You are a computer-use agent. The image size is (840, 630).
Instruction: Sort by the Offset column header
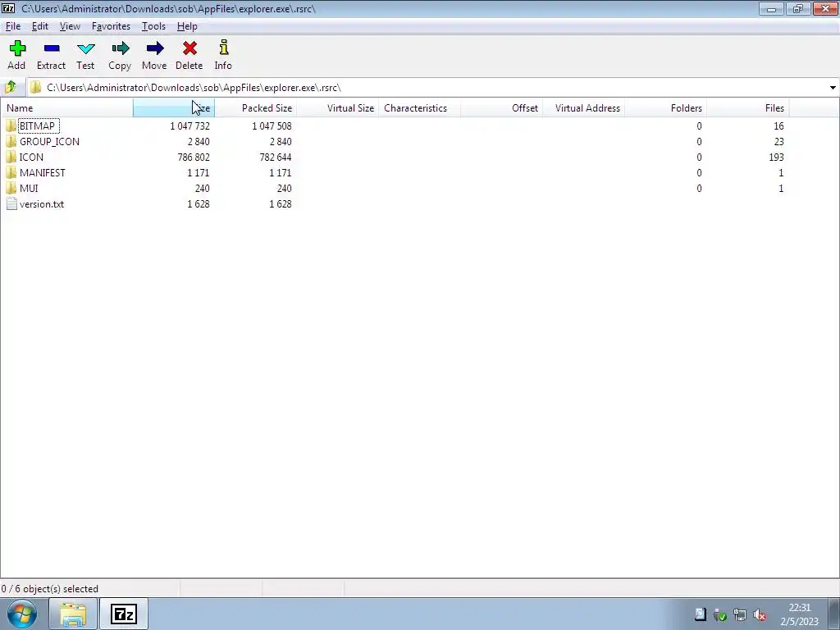pyautogui.click(x=501, y=107)
